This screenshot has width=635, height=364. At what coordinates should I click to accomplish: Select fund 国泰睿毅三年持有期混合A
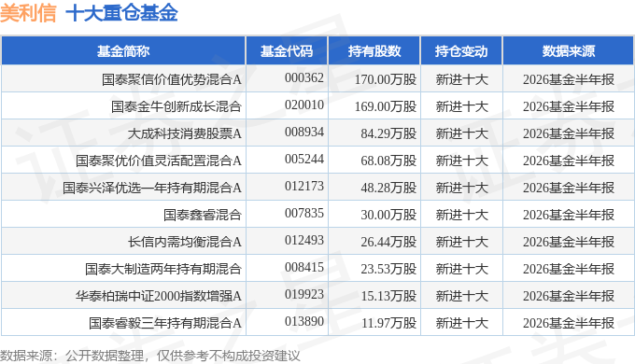click(x=165, y=323)
